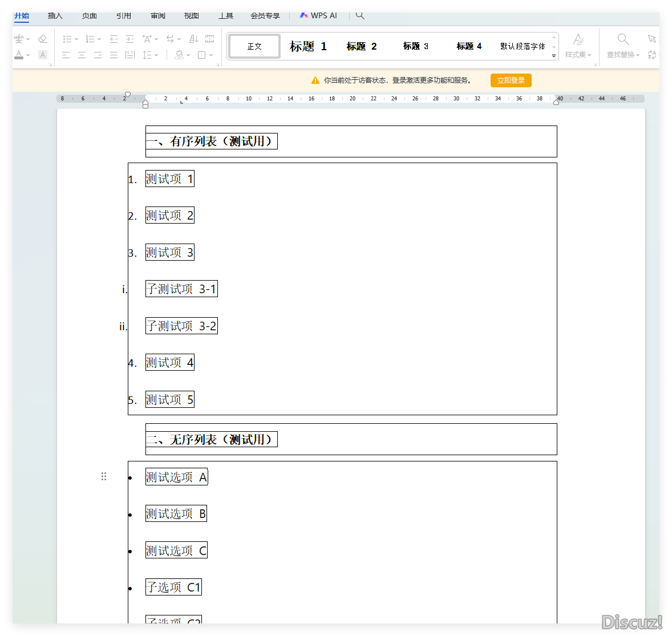Toggle the character shading 'A' button

coord(43,55)
